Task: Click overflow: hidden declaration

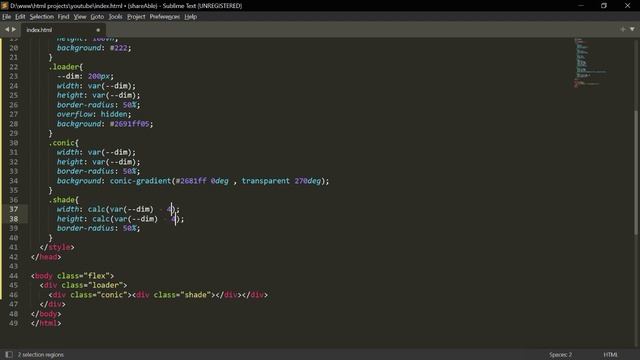Action: pyautogui.click(x=94, y=114)
